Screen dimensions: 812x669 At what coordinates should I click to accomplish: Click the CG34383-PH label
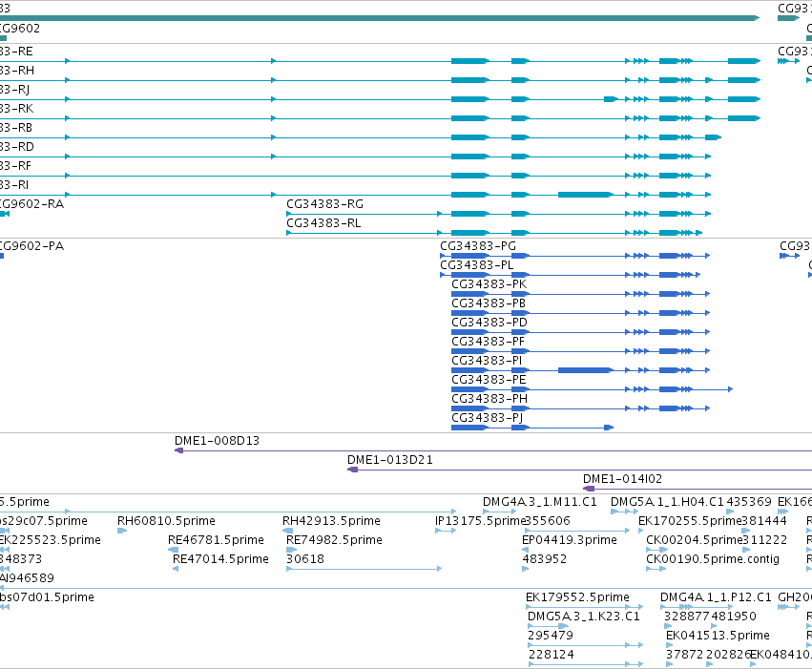click(489, 399)
